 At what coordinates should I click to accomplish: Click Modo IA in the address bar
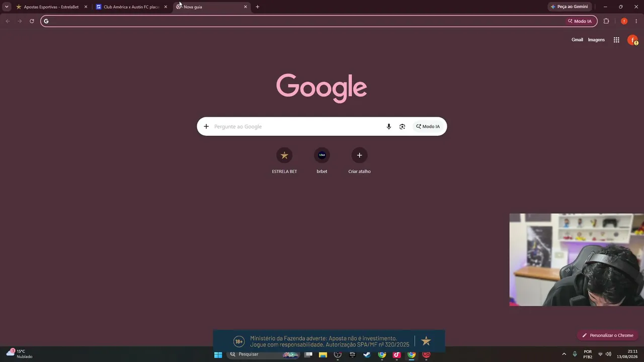(x=580, y=21)
